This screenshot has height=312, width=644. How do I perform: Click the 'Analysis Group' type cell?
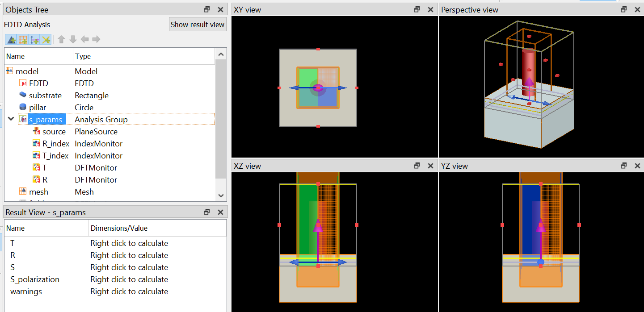(x=101, y=119)
